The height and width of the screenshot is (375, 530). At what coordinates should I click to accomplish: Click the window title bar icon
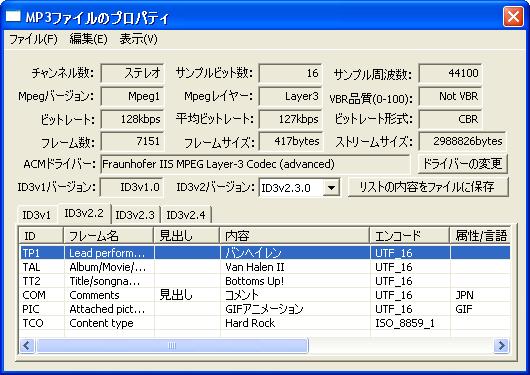tap(14, 16)
